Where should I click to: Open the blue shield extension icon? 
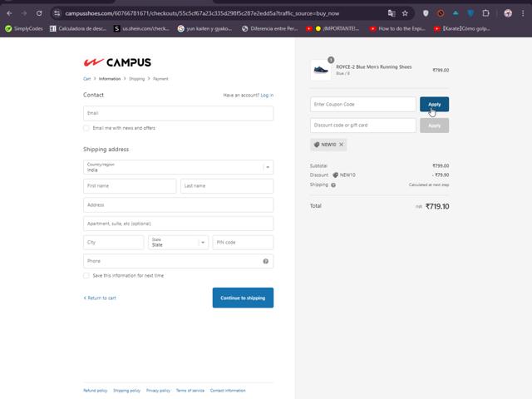pyautogui.click(x=470, y=13)
